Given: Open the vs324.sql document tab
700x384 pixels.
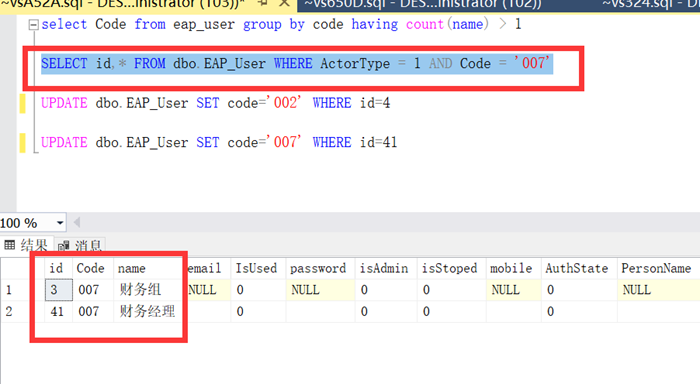Looking at the screenshot, I should tap(650, 4).
